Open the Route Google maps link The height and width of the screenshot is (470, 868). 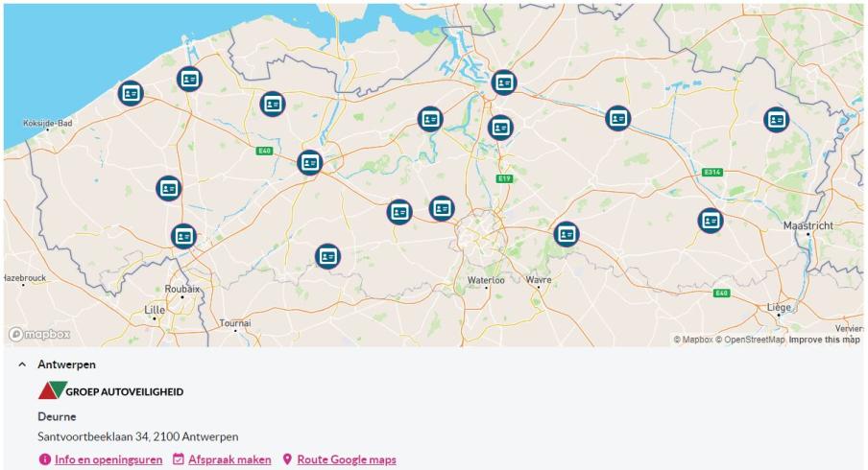[347, 459]
